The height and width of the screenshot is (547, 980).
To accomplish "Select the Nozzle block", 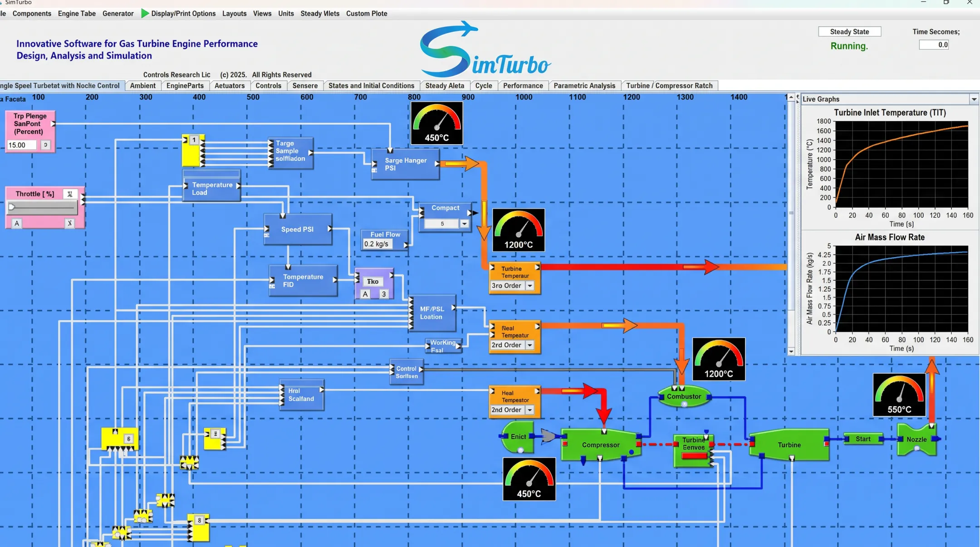I will (x=916, y=439).
